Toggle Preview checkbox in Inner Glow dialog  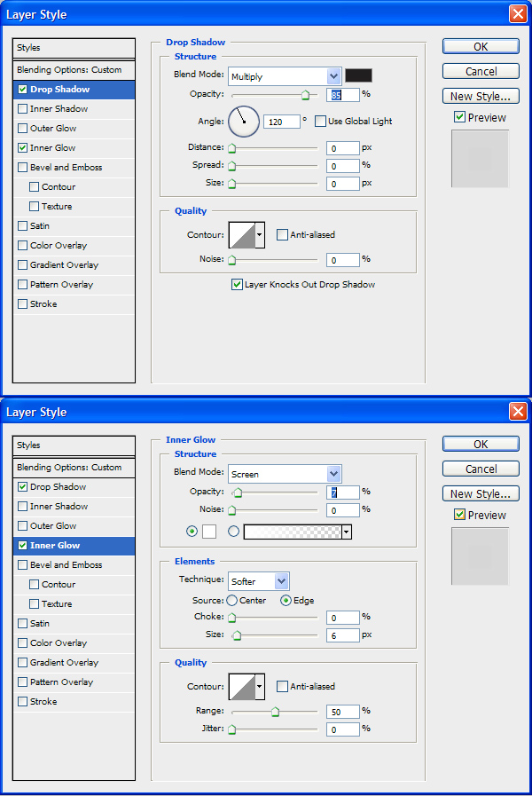tap(459, 515)
